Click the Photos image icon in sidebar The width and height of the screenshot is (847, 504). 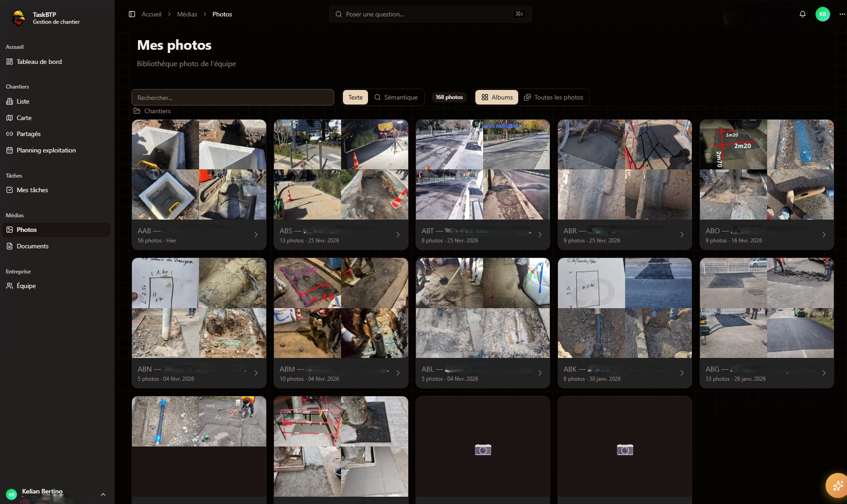(10, 230)
